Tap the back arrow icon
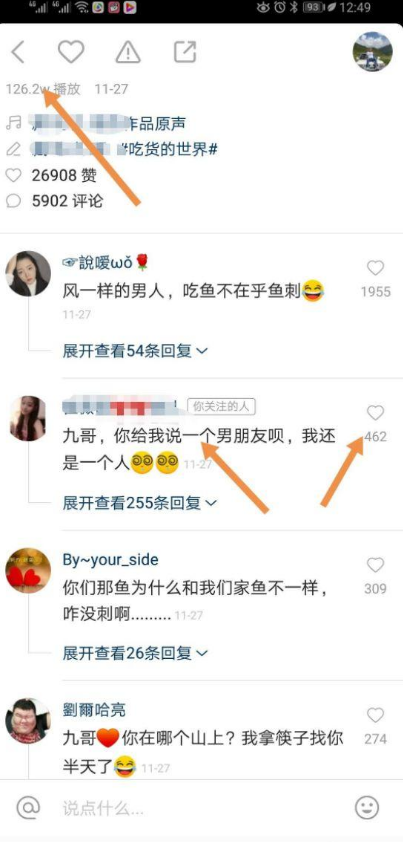 [x=18, y=52]
